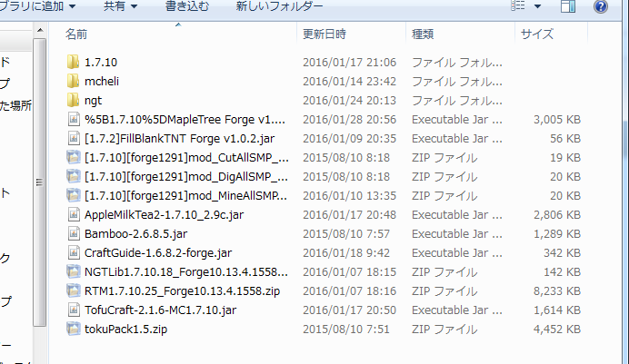The image size is (629, 364).
Task: Click the AppleMilkTea2 jar icon
Action: coord(74,214)
